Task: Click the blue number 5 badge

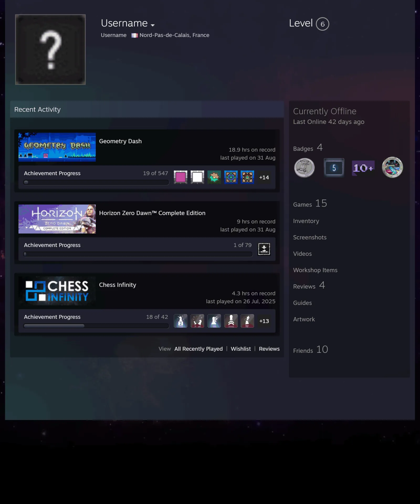Action: (x=334, y=168)
